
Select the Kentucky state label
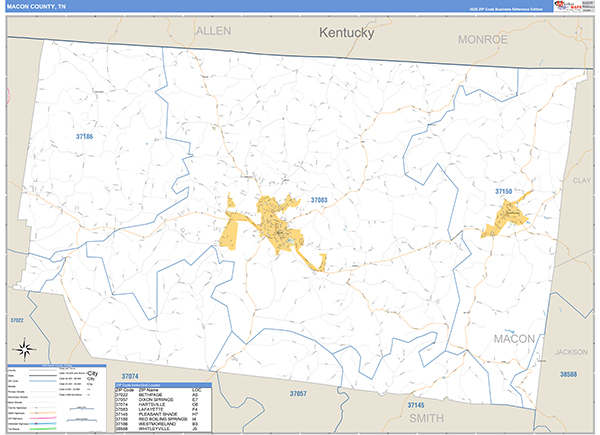pyautogui.click(x=347, y=33)
